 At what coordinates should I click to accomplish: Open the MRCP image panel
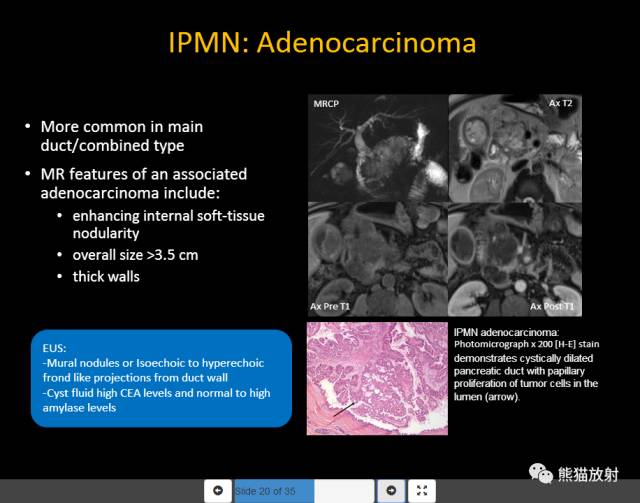378,148
